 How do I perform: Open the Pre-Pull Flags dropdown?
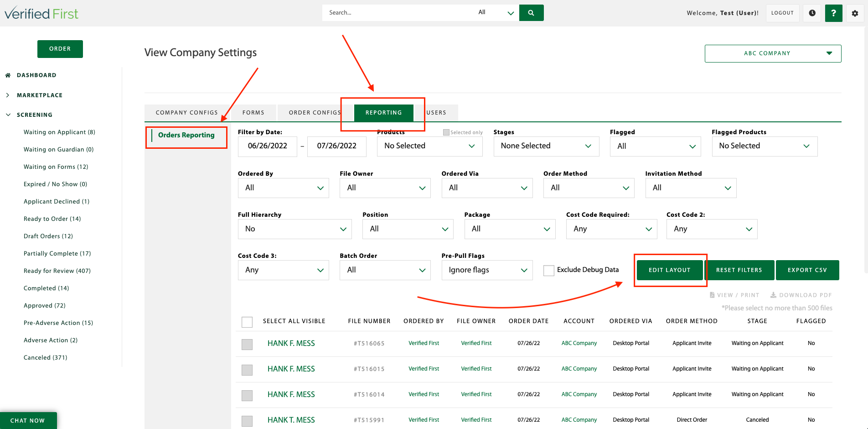[x=487, y=270]
